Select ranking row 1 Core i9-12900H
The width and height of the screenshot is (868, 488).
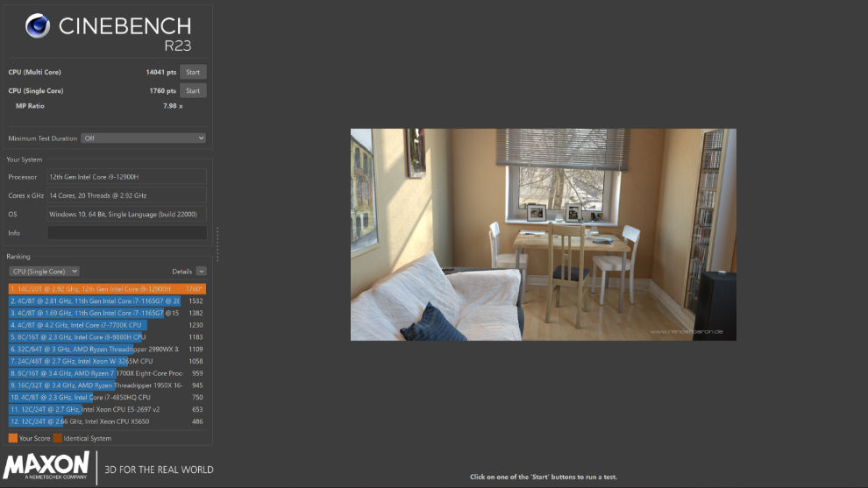pos(107,289)
